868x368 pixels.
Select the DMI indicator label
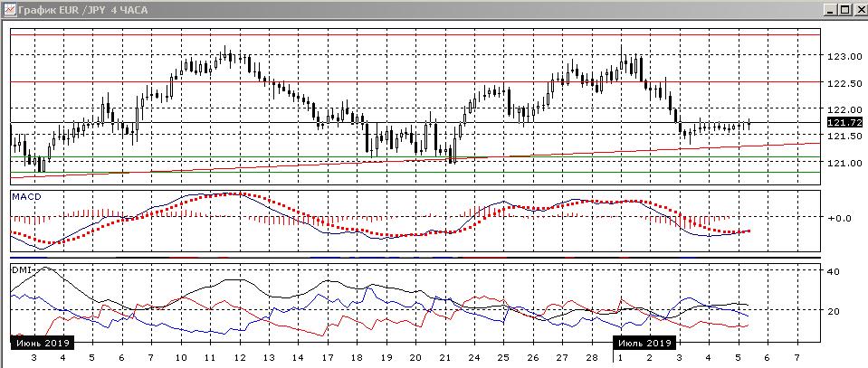22,269
